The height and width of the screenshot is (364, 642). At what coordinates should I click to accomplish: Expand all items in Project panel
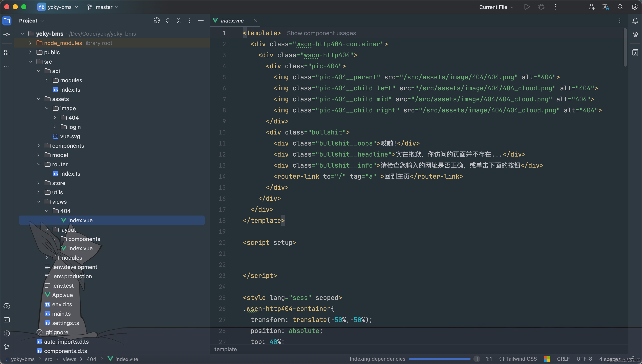click(x=168, y=21)
